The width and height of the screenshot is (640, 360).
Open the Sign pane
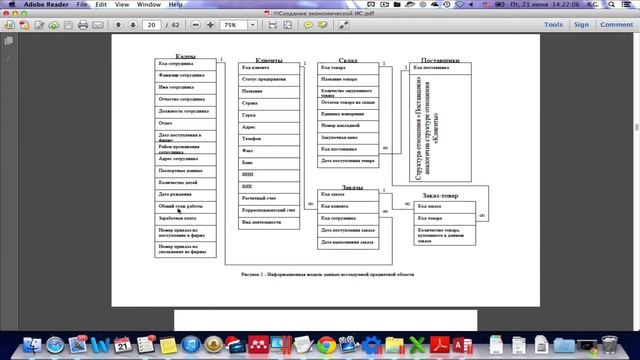coord(581,24)
